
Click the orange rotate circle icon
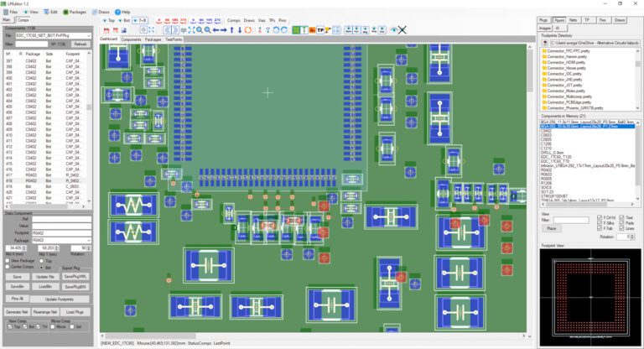[x=248, y=30]
